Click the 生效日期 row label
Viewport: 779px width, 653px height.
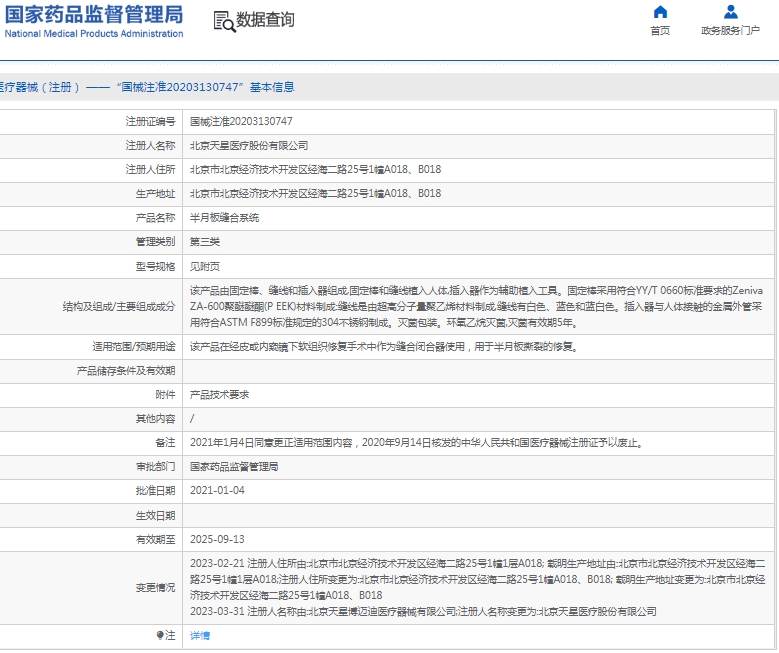pos(156,516)
